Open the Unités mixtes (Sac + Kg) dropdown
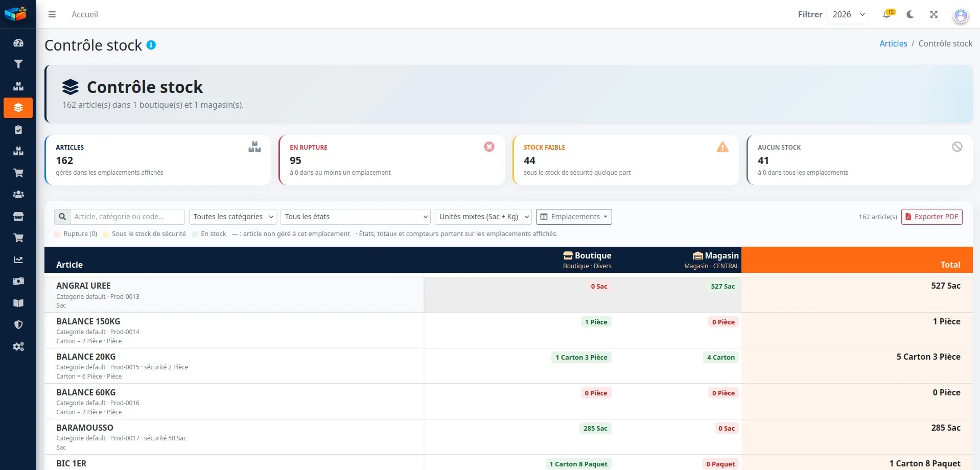The image size is (980, 470). tap(483, 217)
